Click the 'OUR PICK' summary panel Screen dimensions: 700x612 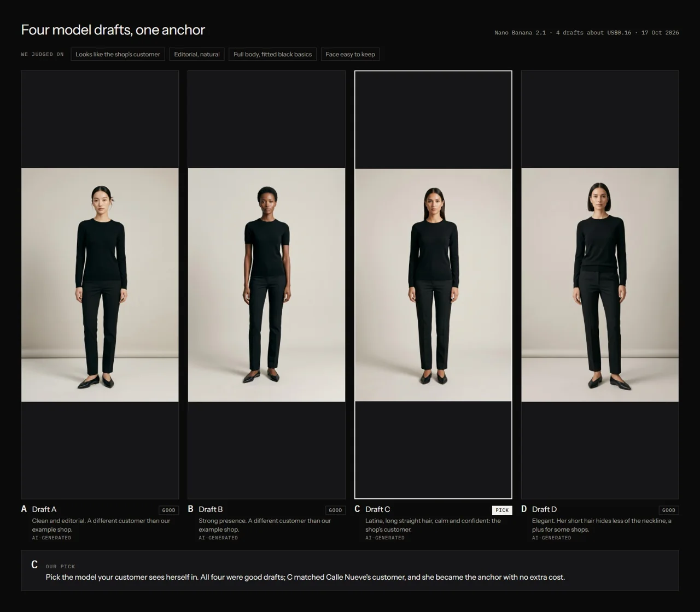click(350, 570)
